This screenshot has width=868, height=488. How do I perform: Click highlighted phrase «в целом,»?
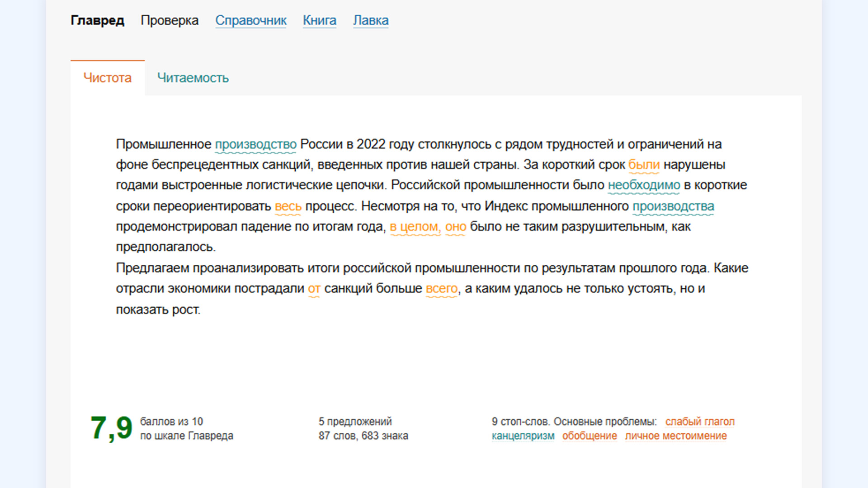(x=415, y=227)
